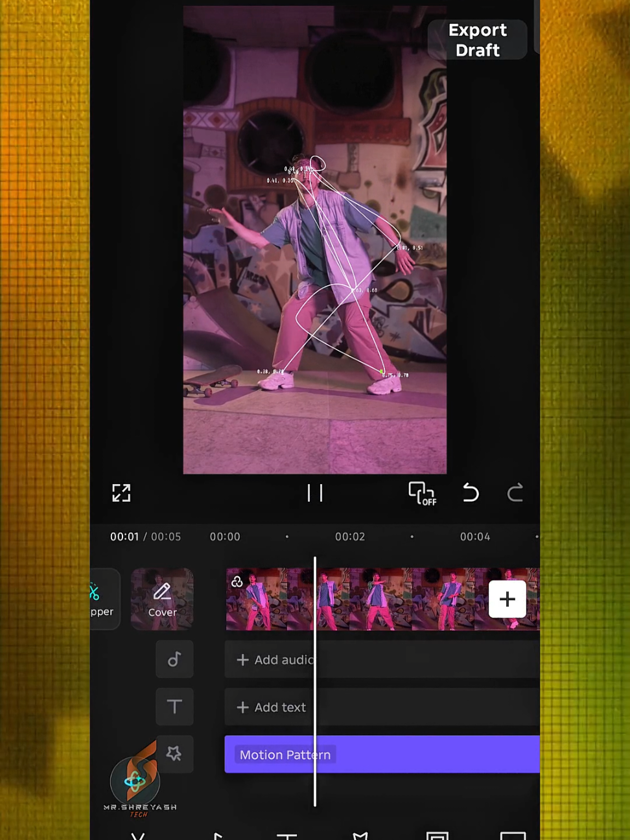Click the 00:04 mark on the ruler
Viewport: 630px width, 840px height.
(475, 537)
